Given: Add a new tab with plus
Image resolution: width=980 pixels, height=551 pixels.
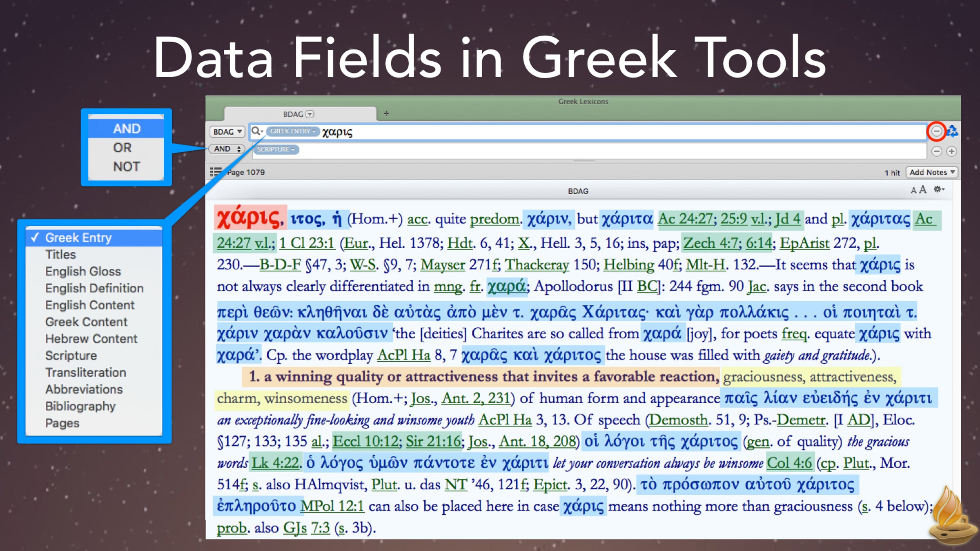Looking at the screenshot, I should coord(386,114).
